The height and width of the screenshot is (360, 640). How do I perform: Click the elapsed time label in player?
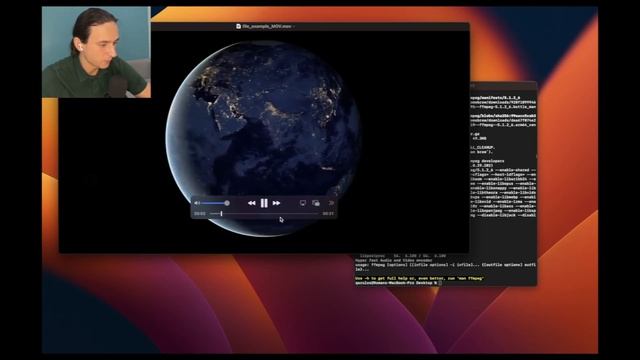coord(200,213)
